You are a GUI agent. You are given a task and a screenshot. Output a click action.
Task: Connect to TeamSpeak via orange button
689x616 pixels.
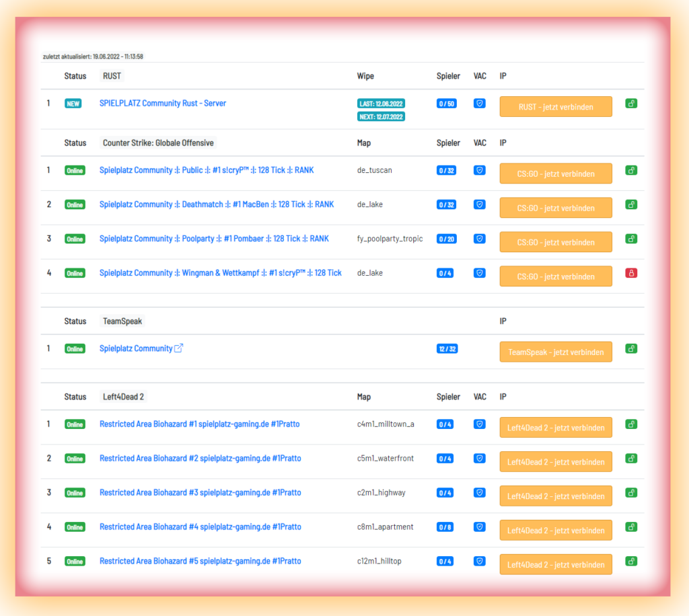point(555,352)
